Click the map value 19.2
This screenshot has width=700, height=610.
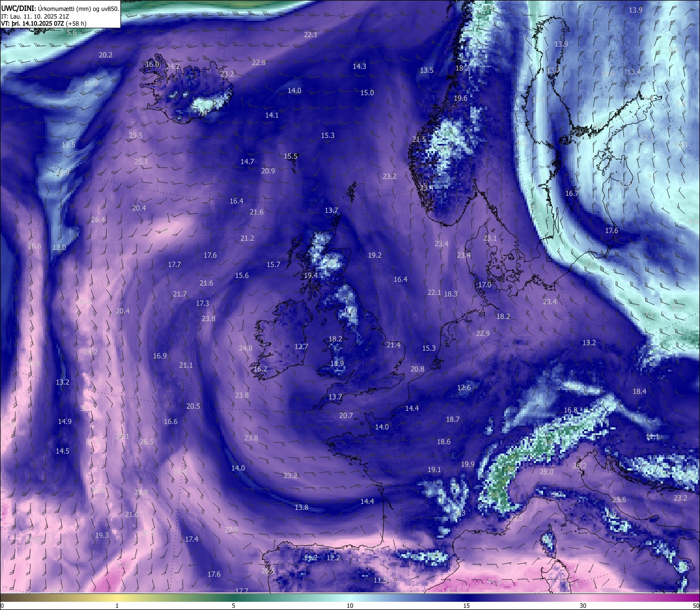tap(375, 255)
